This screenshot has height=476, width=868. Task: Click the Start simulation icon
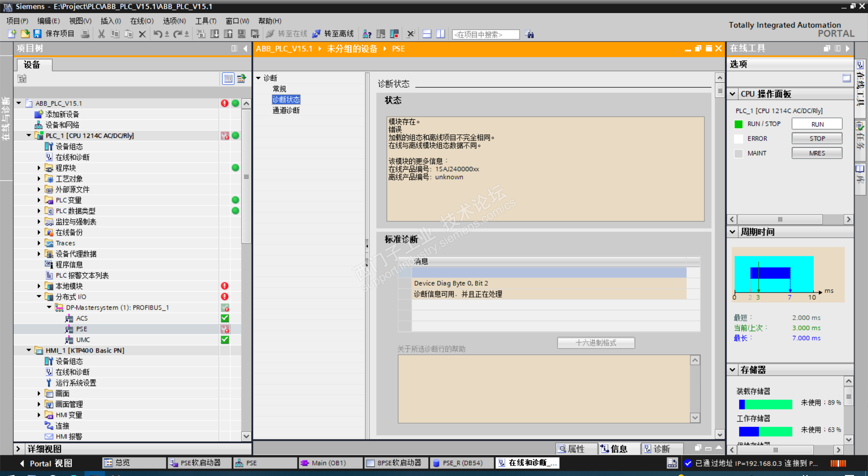(x=241, y=34)
